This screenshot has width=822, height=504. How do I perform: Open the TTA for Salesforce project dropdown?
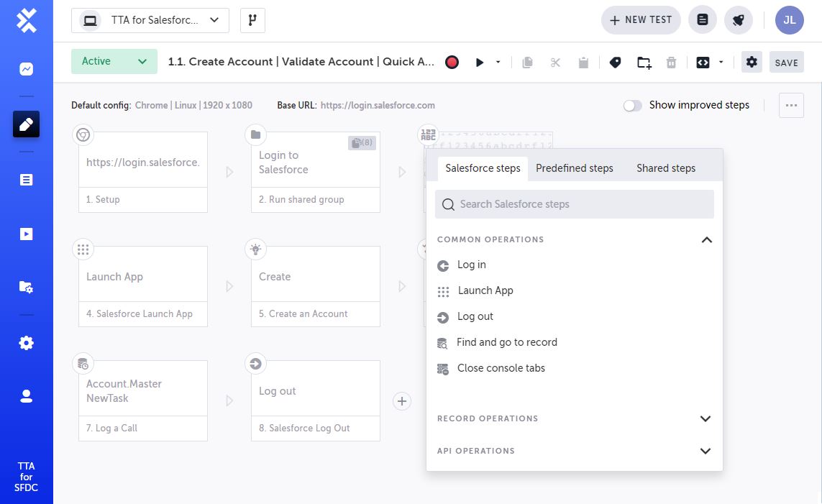[150, 20]
